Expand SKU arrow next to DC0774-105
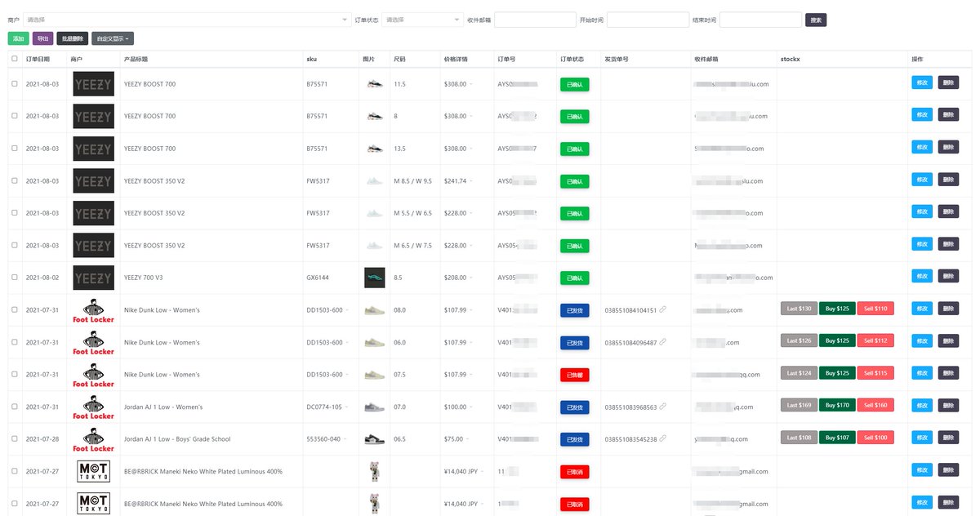980x516 pixels. point(346,407)
